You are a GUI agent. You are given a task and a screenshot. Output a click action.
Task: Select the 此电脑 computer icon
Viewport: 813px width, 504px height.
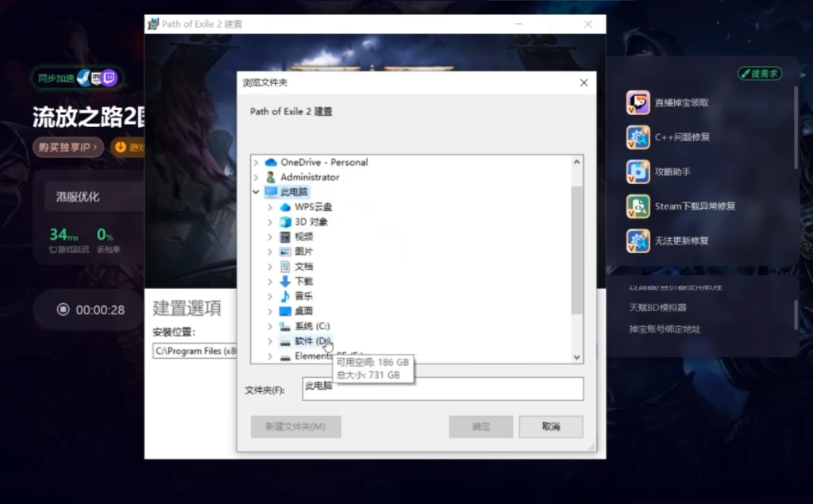[271, 192]
